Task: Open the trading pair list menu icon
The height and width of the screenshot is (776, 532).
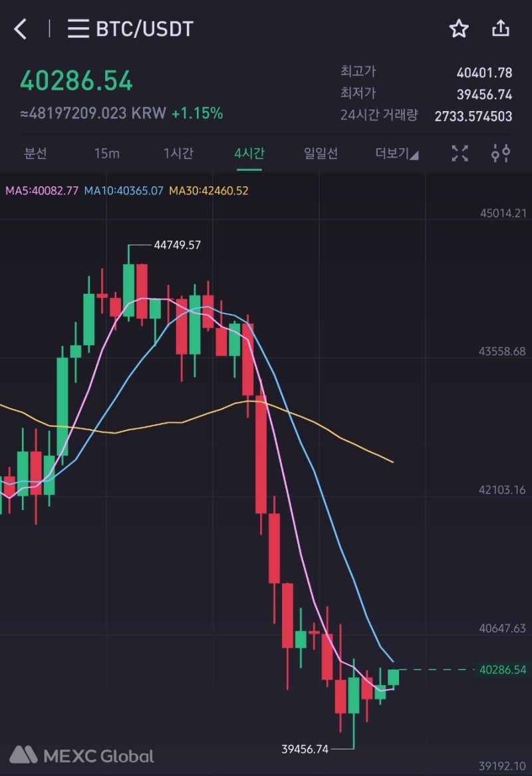Action: tap(78, 29)
